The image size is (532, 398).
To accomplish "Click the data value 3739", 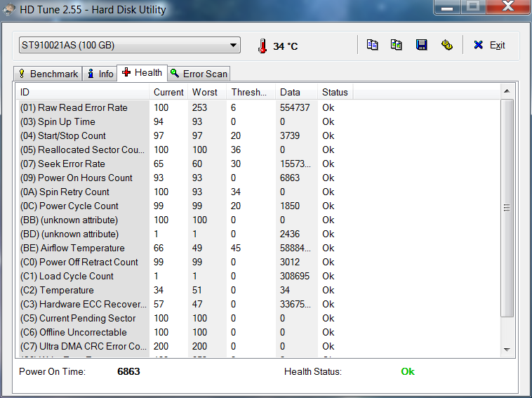I will click(289, 135).
